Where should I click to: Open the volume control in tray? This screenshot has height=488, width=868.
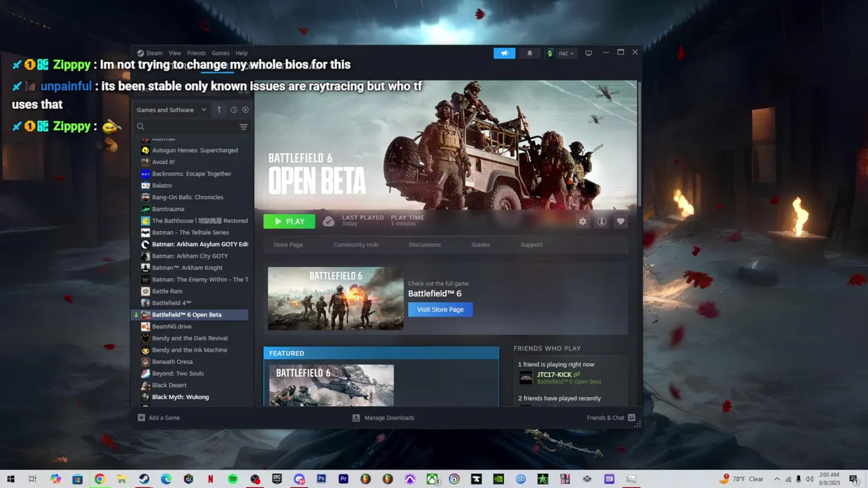point(810,479)
